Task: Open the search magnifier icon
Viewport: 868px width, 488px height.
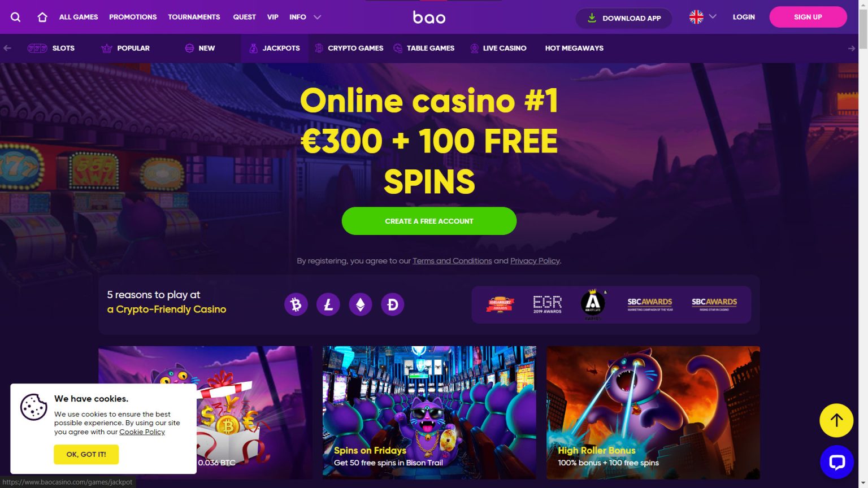Action: click(16, 17)
